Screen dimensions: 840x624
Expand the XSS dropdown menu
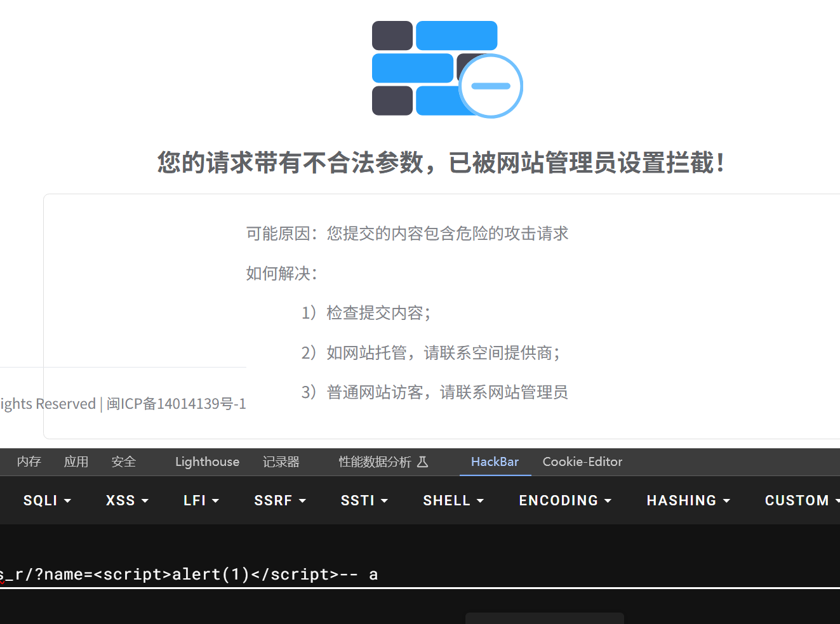128,501
